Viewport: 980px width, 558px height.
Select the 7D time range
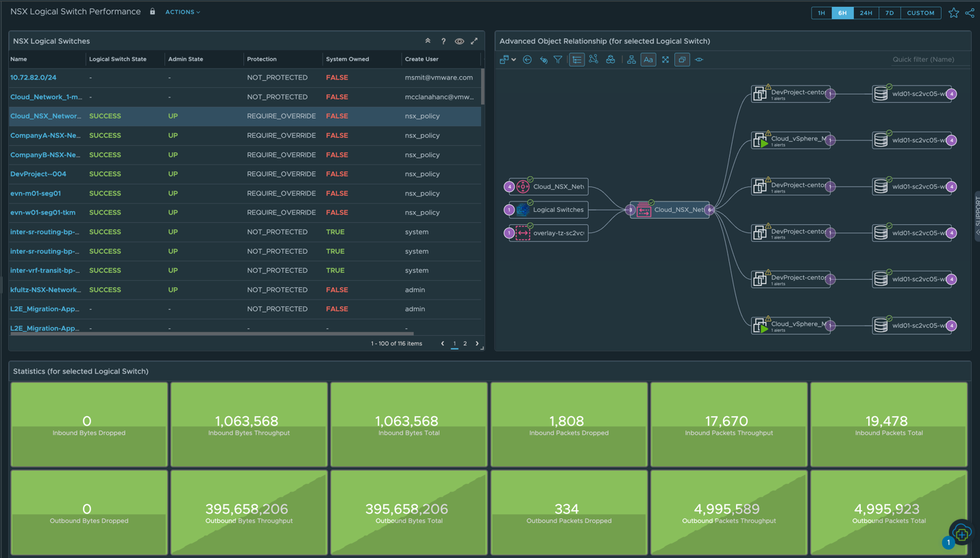click(890, 13)
